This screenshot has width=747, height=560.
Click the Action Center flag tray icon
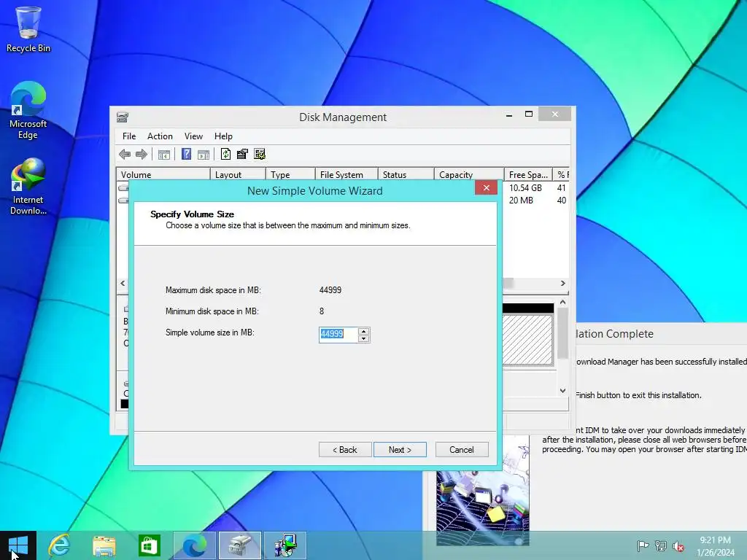pyautogui.click(x=643, y=545)
